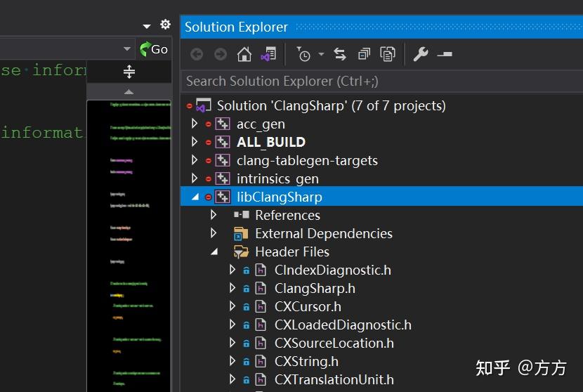583x392 pixels.
Task: Click the editor split-window handle icon
Action: (129, 71)
